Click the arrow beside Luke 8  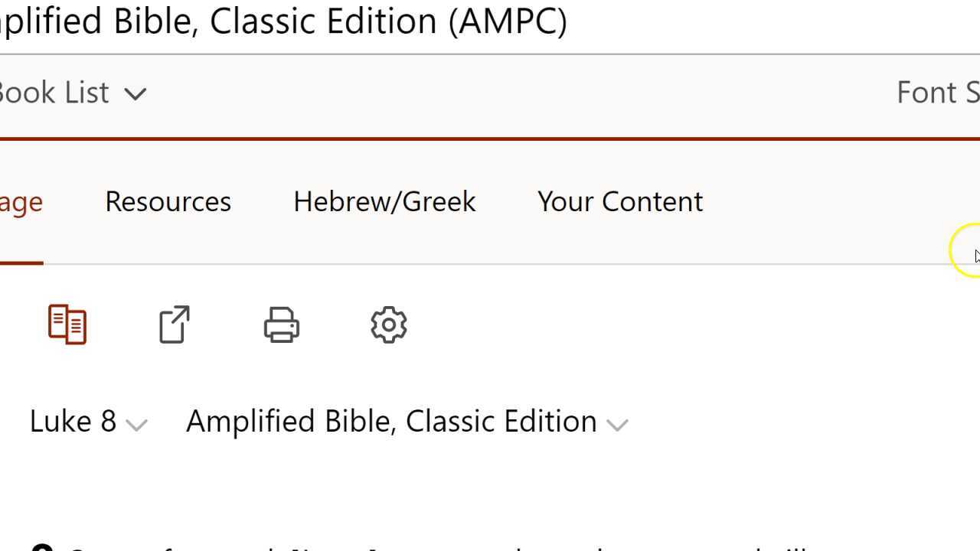(x=136, y=424)
